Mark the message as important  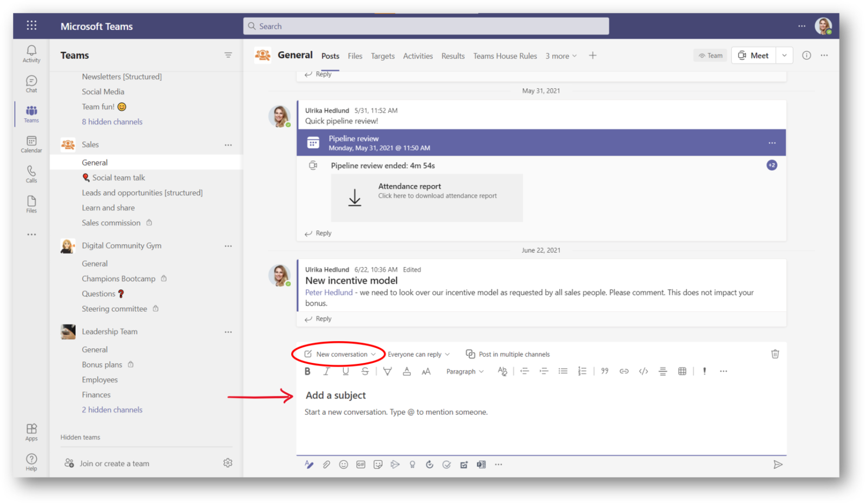[704, 371]
